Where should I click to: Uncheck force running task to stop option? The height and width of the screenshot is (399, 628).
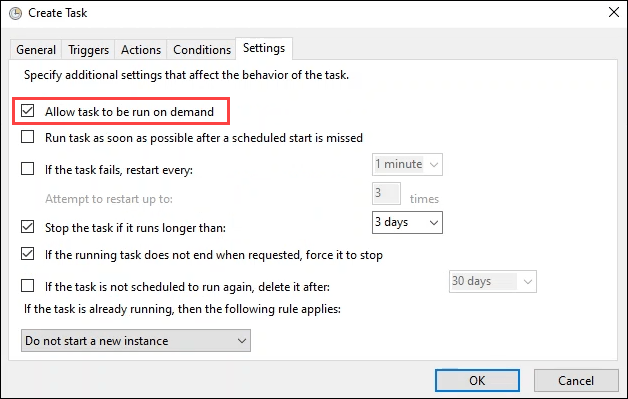pos(28,254)
